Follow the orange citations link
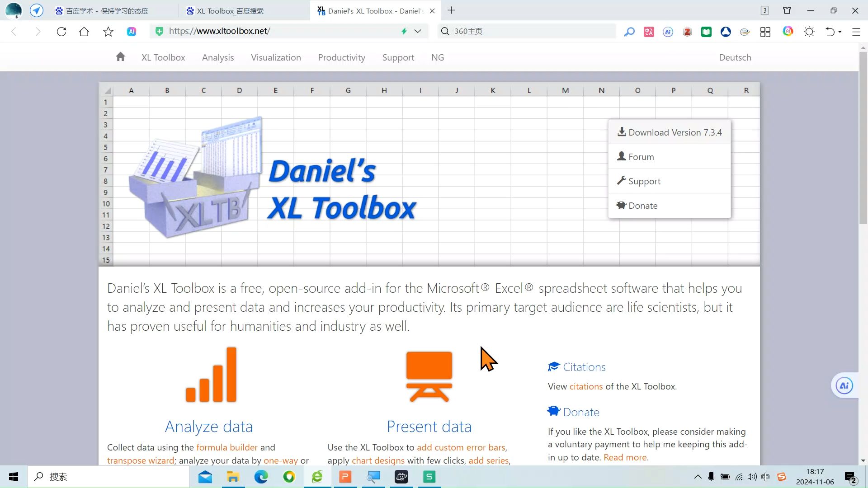Viewport: 868px width, 488px height. [x=586, y=386]
